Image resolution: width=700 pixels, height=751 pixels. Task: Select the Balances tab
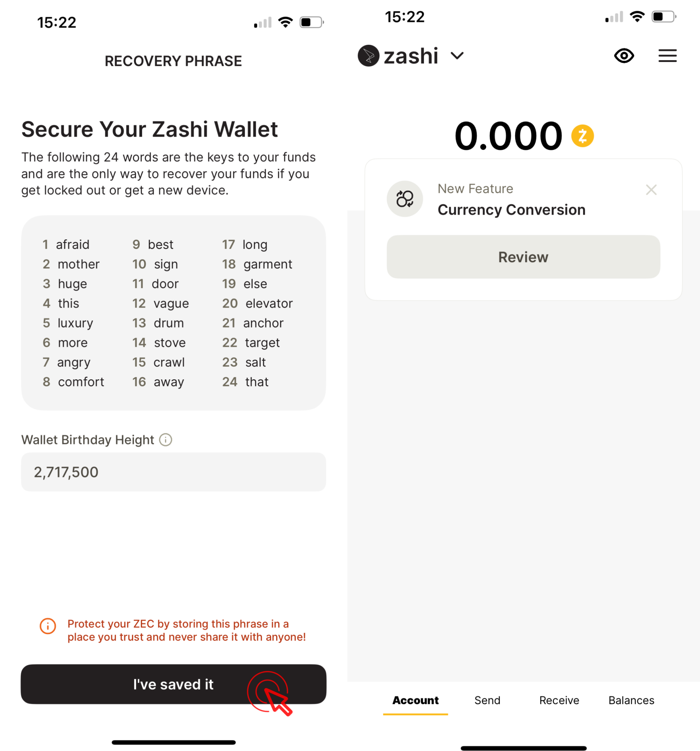tap(631, 700)
